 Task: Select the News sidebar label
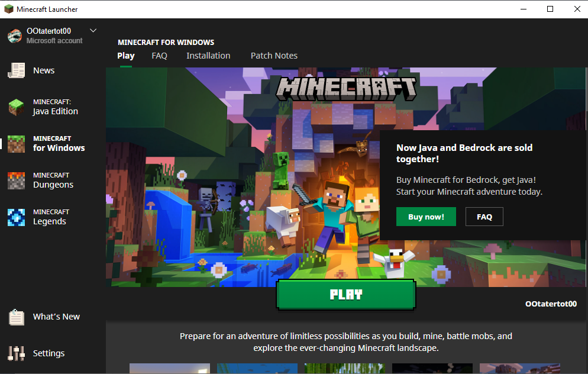pyautogui.click(x=44, y=70)
